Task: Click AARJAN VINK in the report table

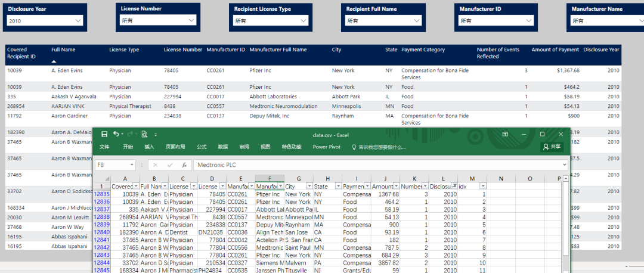Action: [65, 106]
